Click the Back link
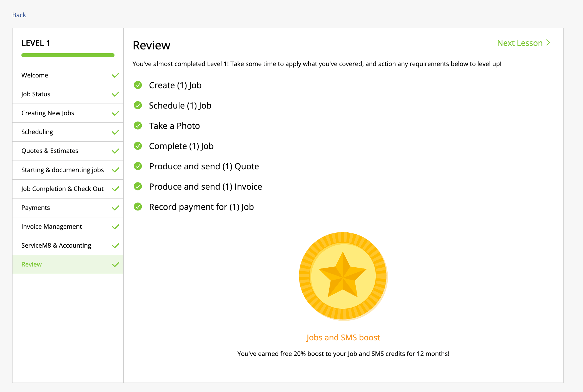This screenshot has width=583, height=392. click(x=19, y=15)
